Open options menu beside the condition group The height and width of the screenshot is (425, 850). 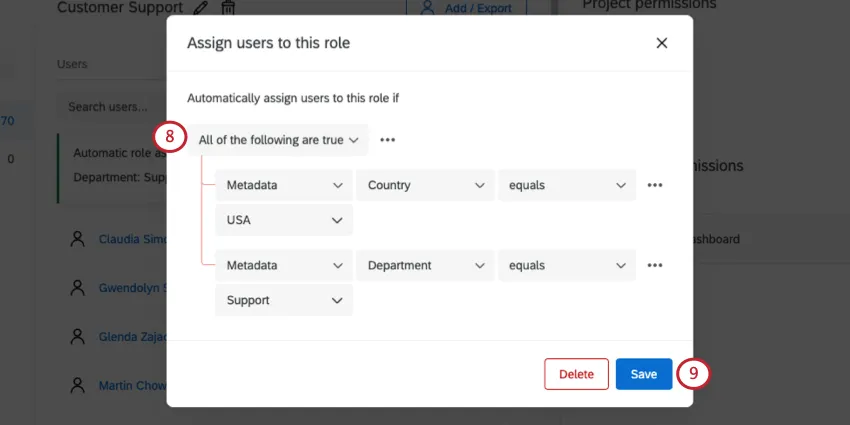pyautogui.click(x=387, y=140)
